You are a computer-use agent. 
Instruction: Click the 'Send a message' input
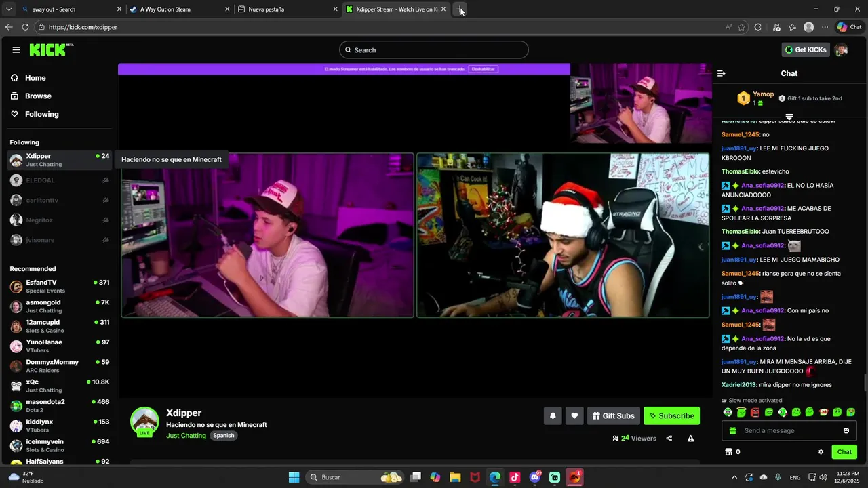pos(789,430)
